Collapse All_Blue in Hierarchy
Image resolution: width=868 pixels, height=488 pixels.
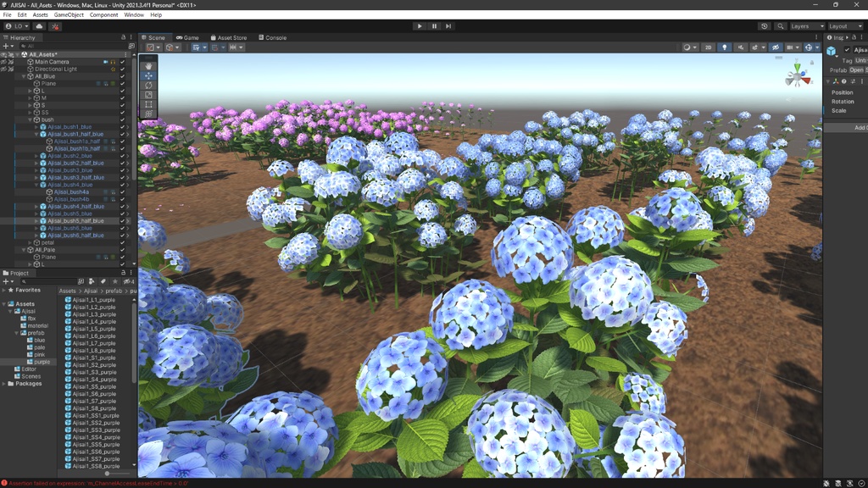click(x=25, y=76)
